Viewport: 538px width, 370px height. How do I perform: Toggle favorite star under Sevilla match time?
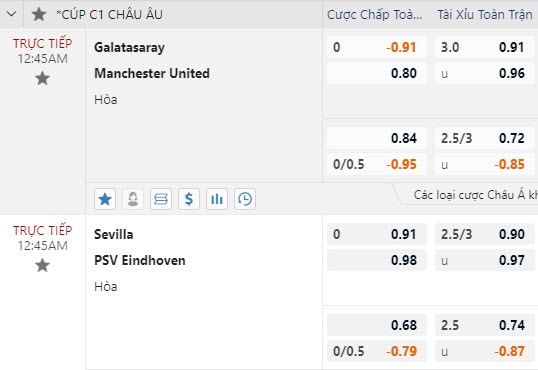[x=43, y=266]
